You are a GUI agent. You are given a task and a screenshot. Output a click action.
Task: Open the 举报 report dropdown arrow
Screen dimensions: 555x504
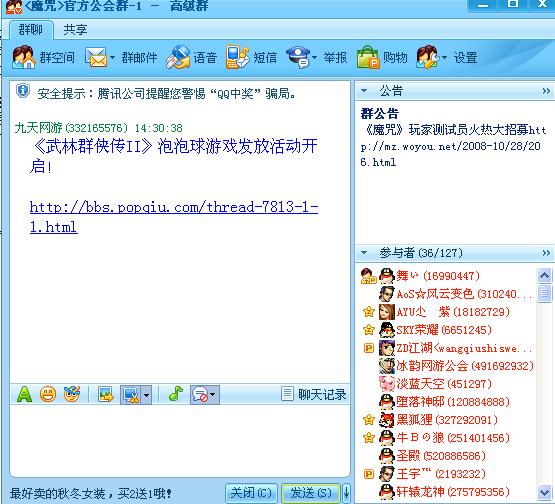[314, 57]
